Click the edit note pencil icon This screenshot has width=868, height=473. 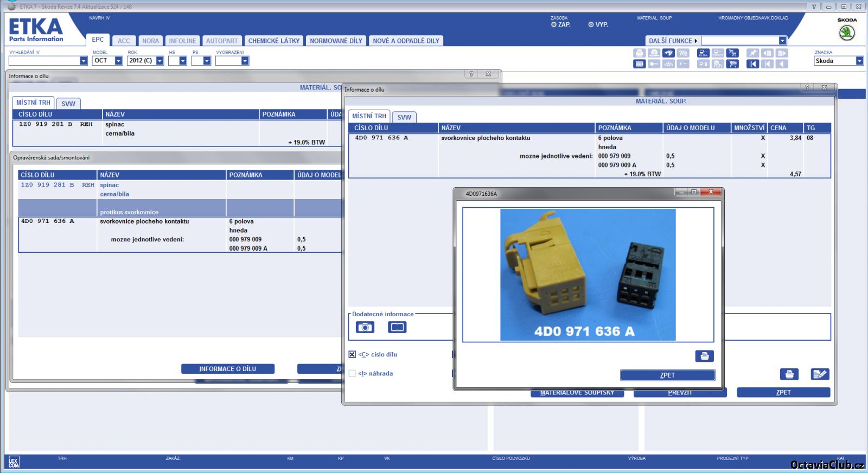(x=820, y=374)
